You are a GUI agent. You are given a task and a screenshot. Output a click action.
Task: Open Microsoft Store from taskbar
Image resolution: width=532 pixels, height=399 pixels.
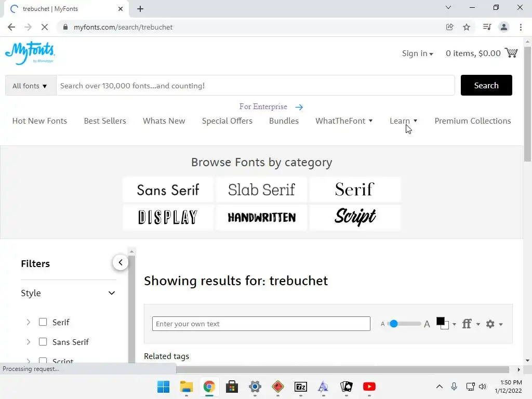point(232,387)
